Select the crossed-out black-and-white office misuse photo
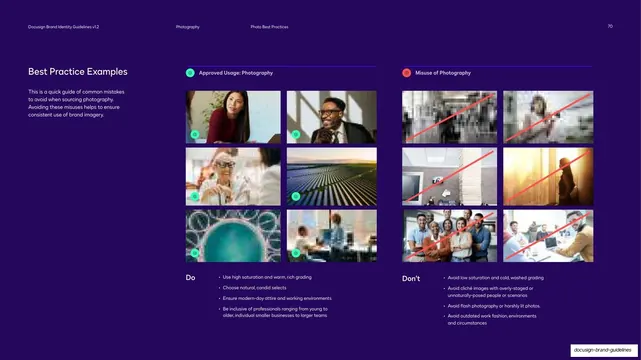Image resolution: width=641 pixels, height=360 pixels. point(449,117)
